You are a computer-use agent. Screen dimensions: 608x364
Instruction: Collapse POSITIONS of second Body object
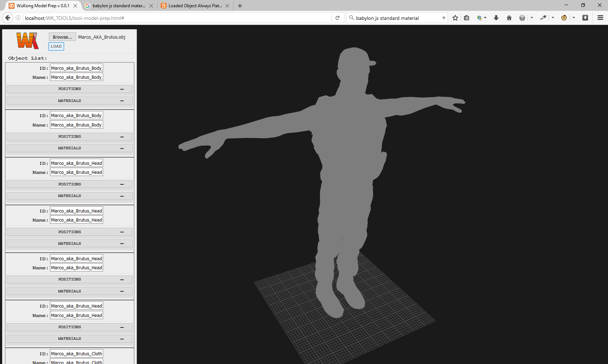click(69, 137)
